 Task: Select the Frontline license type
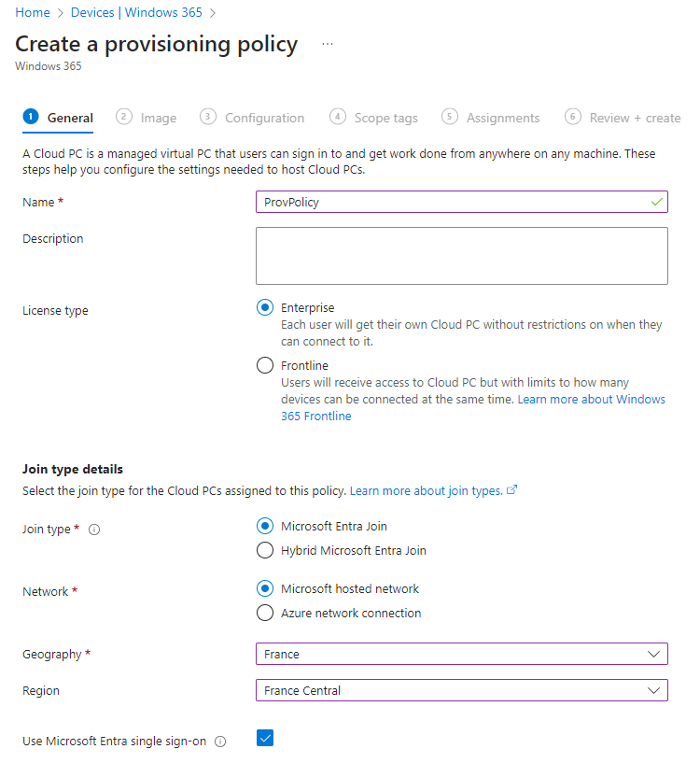tap(265, 365)
